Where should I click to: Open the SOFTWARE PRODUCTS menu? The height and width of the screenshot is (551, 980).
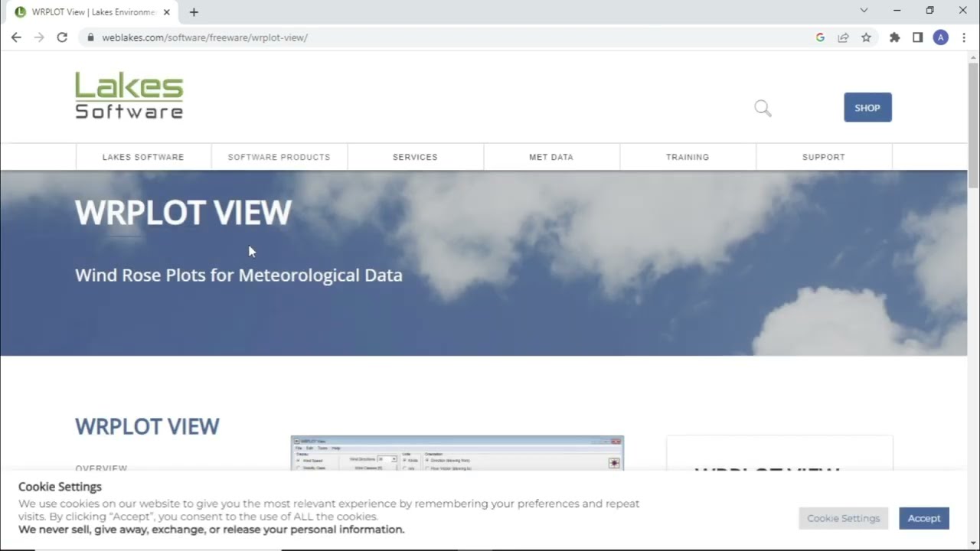(x=279, y=157)
